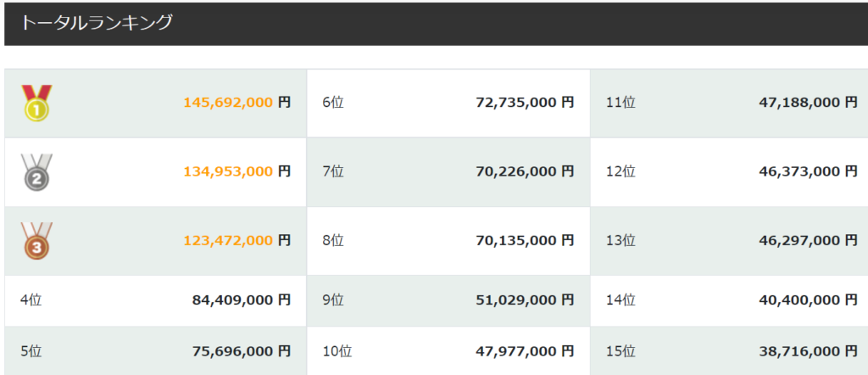Click the トータルランキング header title
Viewport: 868px width, 375px height.
[97, 23]
